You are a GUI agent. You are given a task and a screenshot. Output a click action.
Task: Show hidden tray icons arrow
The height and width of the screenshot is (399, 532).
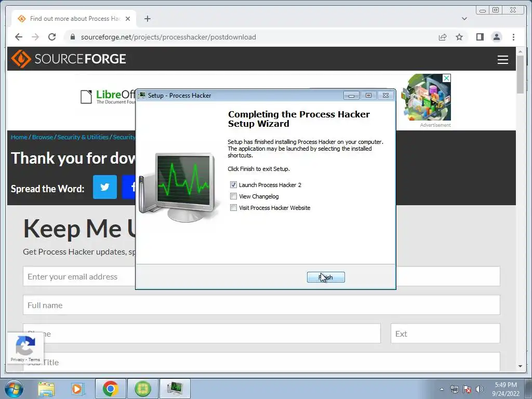coord(442,389)
